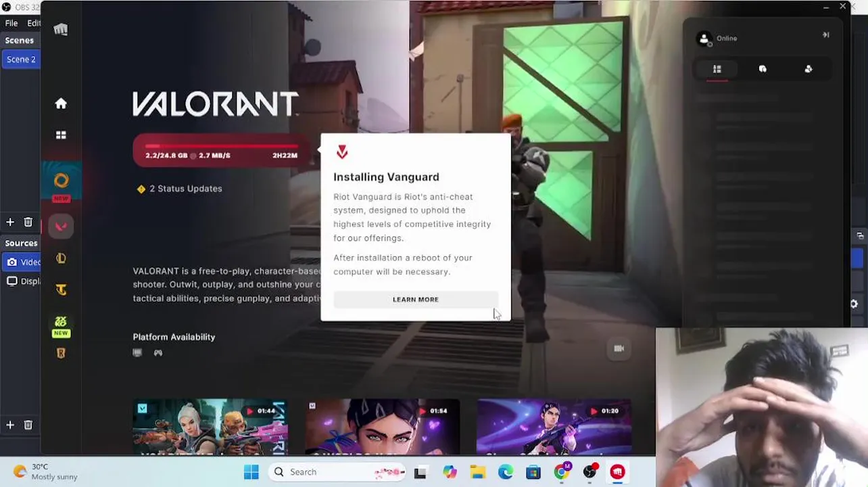Open the OBS settings gear icon
The height and width of the screenshot is (487, 868).
click(x=854, y=304)
